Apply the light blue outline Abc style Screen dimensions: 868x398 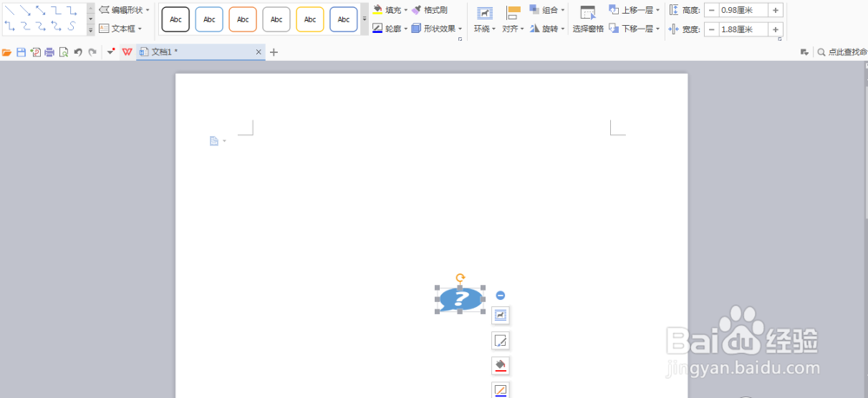point(209,19)
